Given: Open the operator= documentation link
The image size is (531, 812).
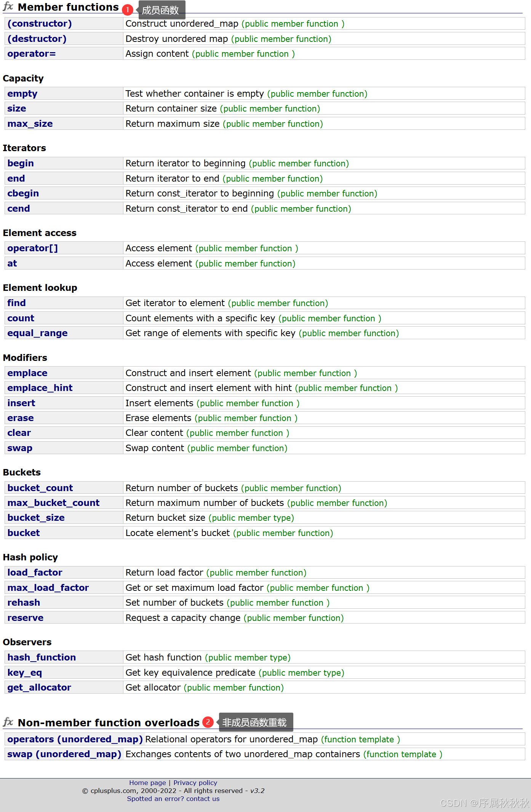Looking at the screenshot, I should 32,54.
